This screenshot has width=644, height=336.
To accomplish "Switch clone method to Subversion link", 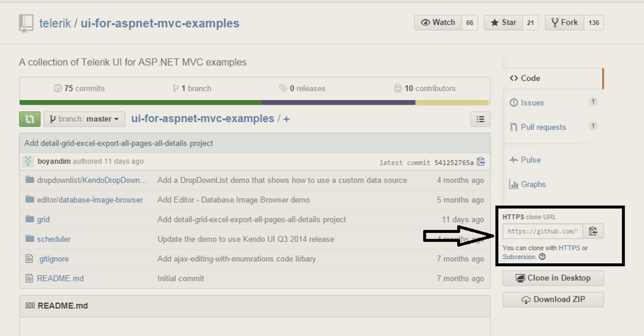I will click(x=519, y=257).
